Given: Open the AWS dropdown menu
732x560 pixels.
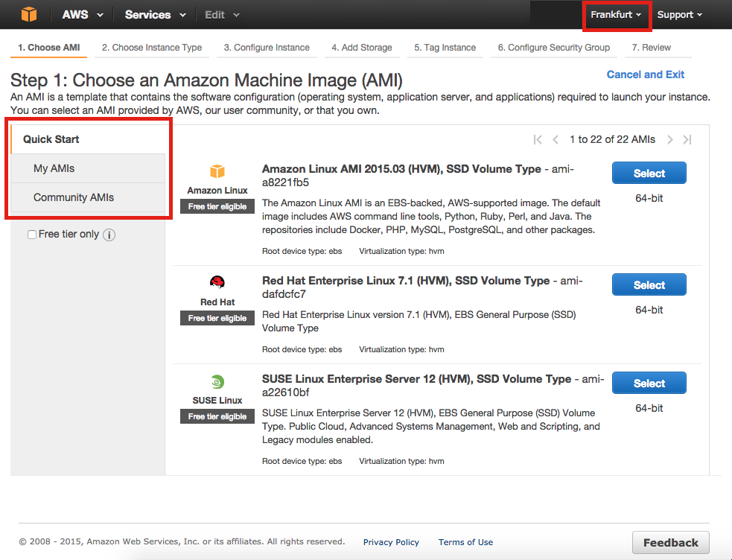Looking at the screenshot, I should coord(83,14).
